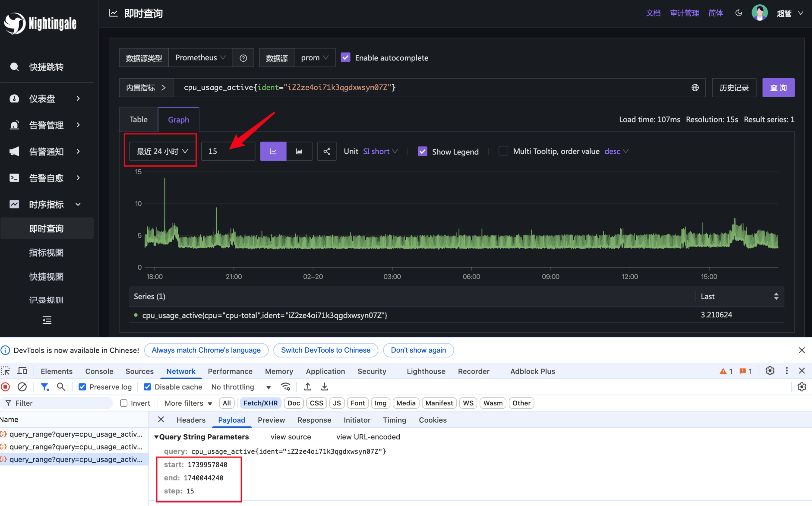The height and width of the screenshot is (506, 812).
Task: Expand the SI short unit dropdown
Action: 380,151
